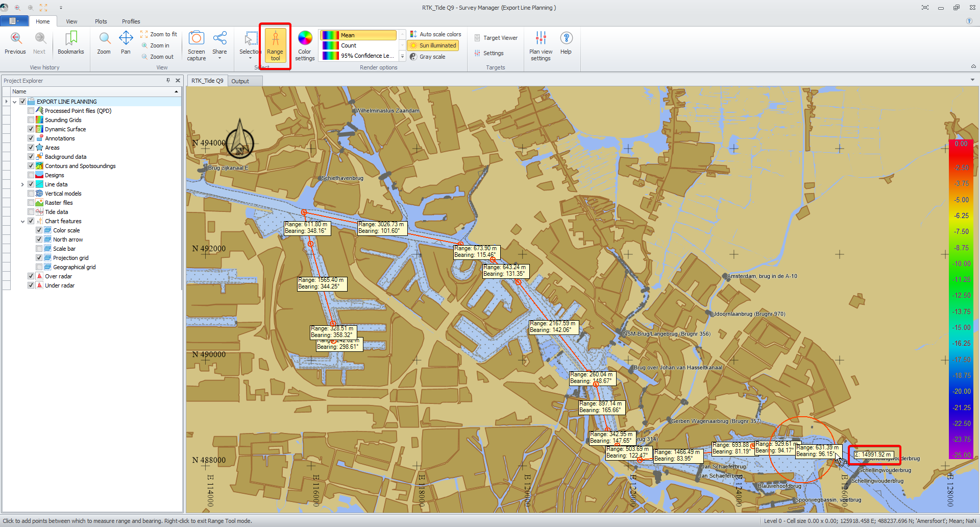Uncheck the North arrow checkbox
This screenshot has width=980, height=527.
39,239
